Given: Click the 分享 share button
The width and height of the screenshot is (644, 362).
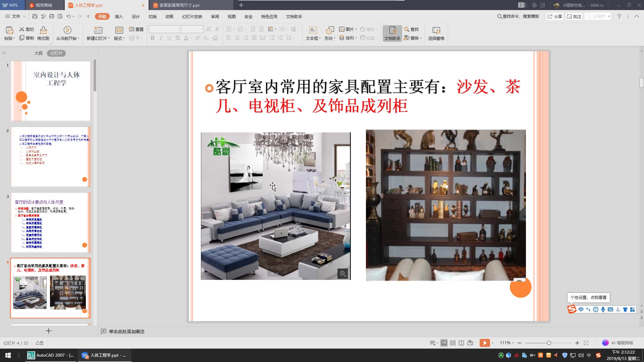Looking at the screenshot, I should [554, 16].
